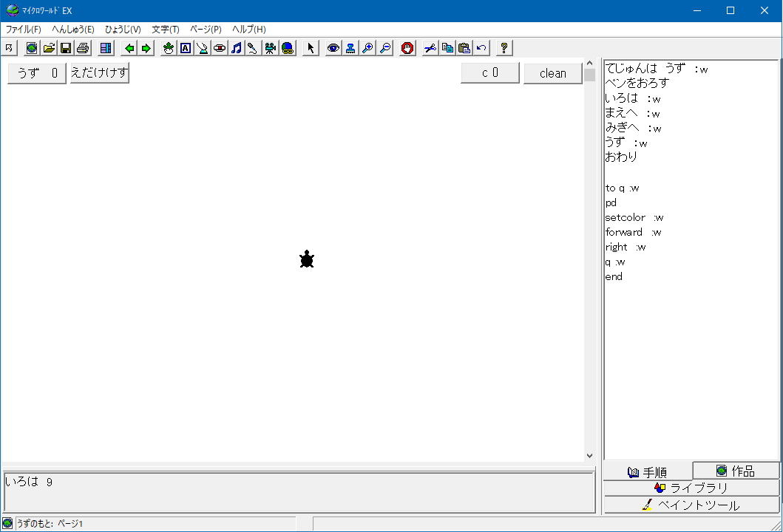Select the slider creation tool icon
The height and width of the screenshot is (532, 783).
point(203,48)
